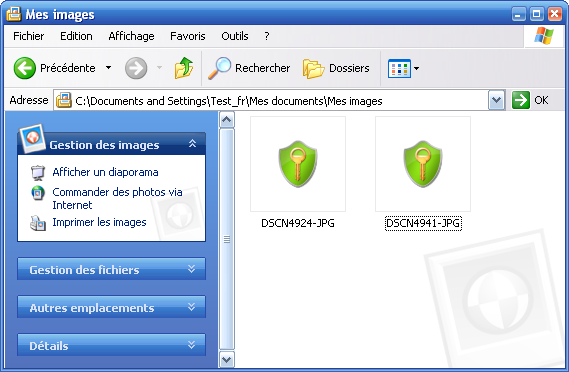Viewport: 569px width, 372px height.
Task: Go up one folder level icon
Action: coord(184,68)
